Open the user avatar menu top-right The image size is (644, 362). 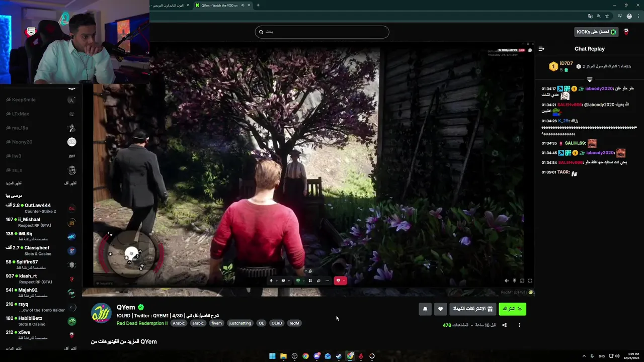click(626, 32)
